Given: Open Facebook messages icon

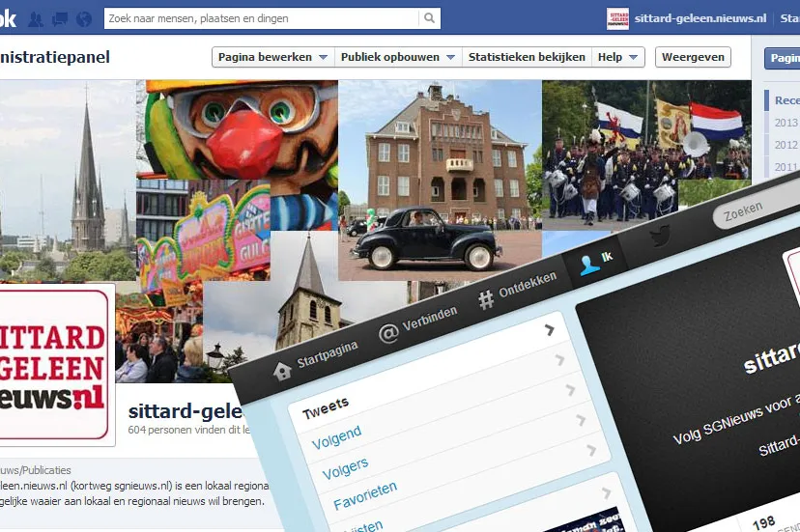Looking at the screenshot, I should [x=60, y=19].
